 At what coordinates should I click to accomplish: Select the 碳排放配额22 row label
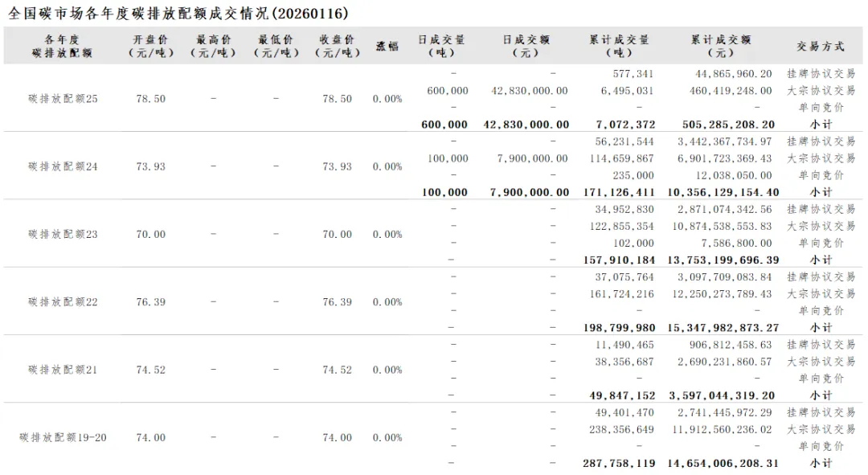(63, 302)
